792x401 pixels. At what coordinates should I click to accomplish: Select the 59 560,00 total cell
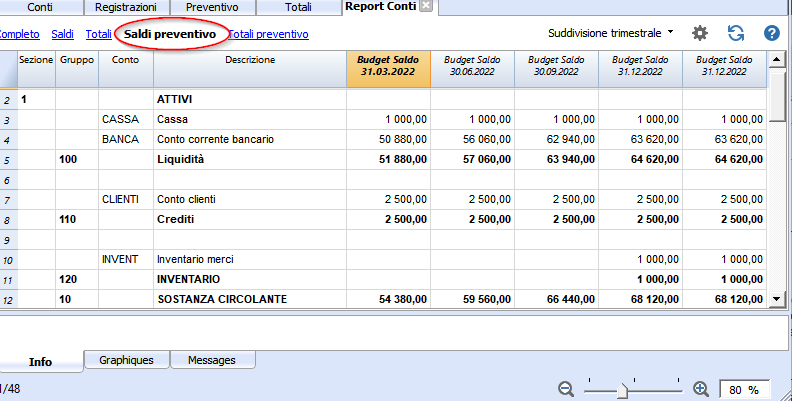(472, 299)
